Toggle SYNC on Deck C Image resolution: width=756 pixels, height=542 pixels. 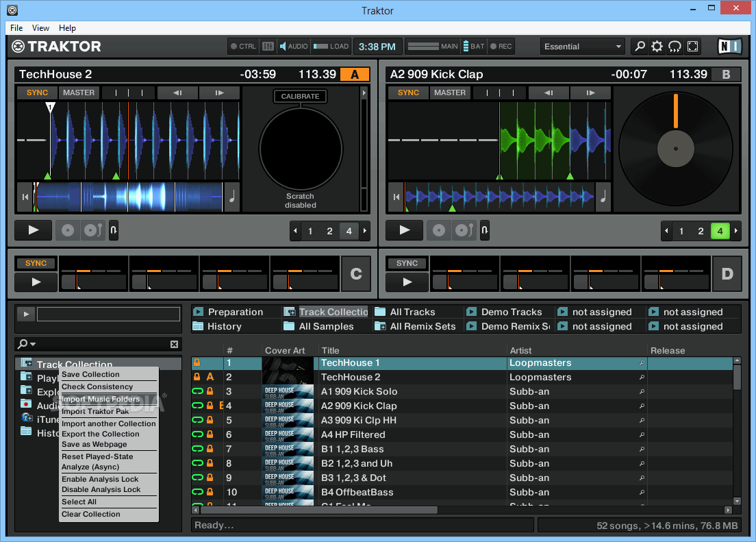36,264
